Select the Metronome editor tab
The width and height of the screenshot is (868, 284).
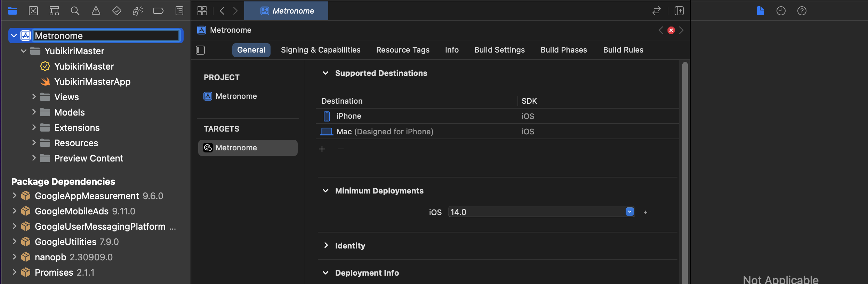pos(286,11)
